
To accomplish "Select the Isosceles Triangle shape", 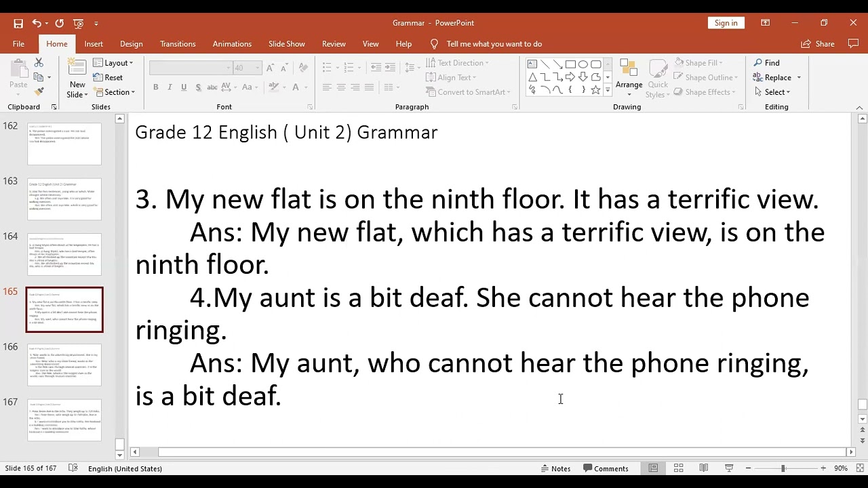I will pyautogui.click(x=533, y=77).
